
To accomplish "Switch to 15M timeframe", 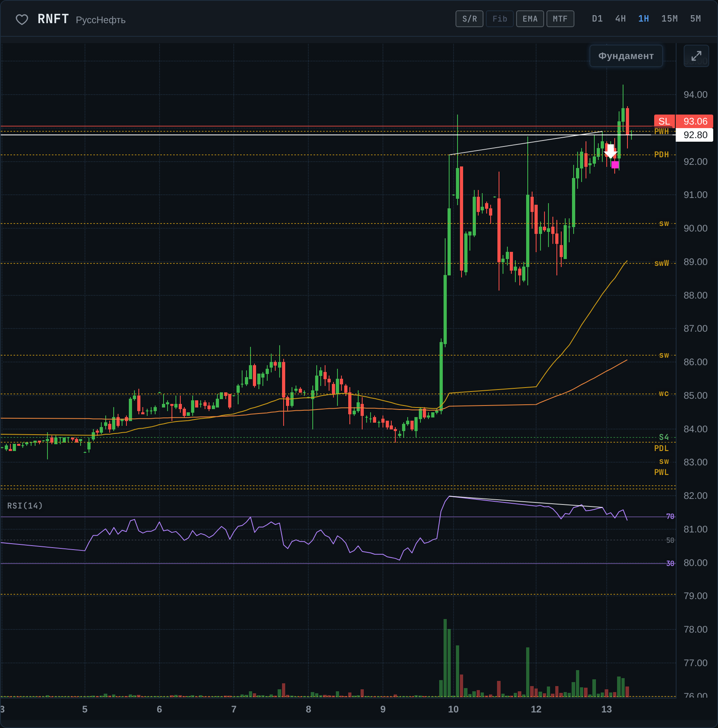I will click(x=669, y=19).
